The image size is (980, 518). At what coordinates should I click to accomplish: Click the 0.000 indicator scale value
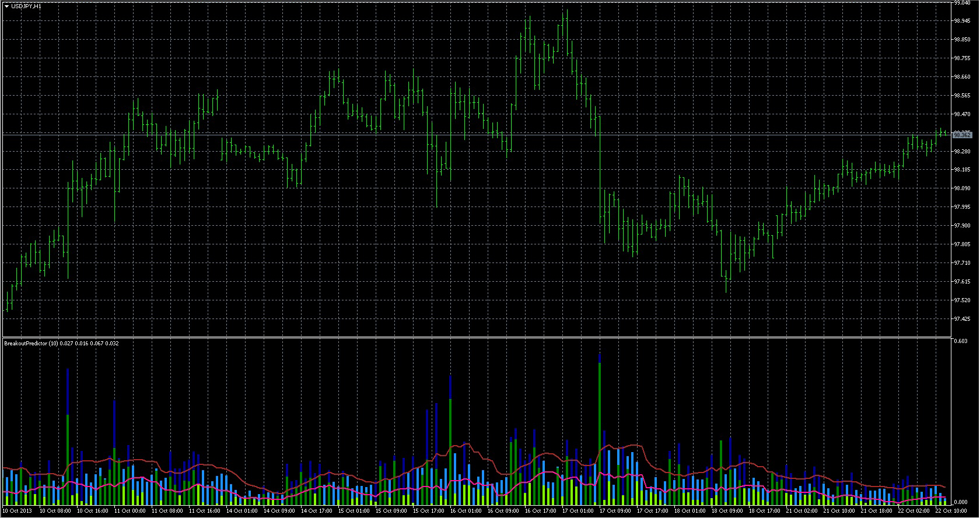[x=960, y=502]
